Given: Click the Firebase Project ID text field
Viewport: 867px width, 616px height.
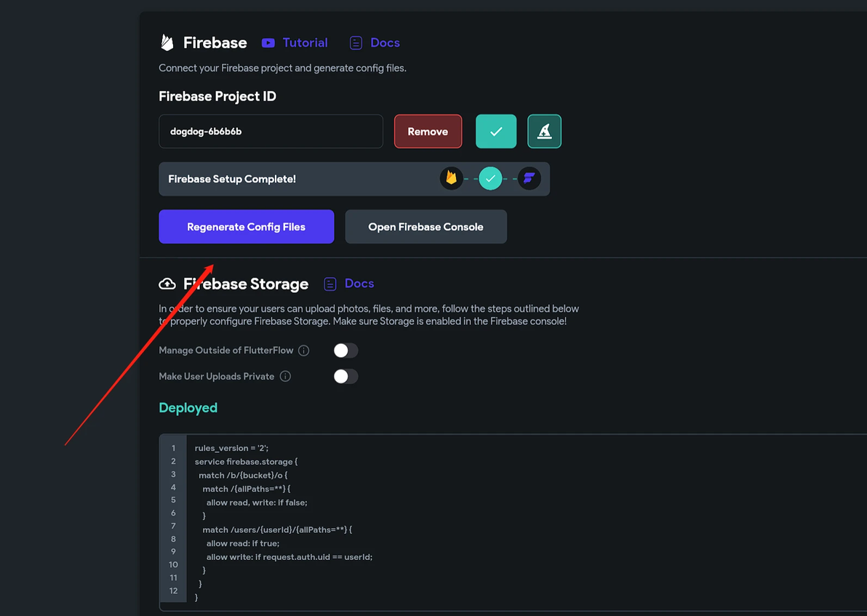Looking at the screenshot, I should (x=271, y=132).
